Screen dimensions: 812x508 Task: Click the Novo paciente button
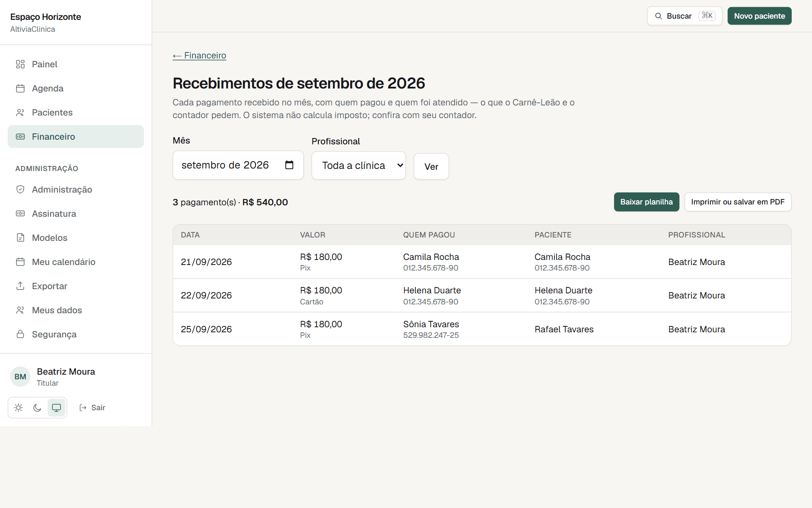(760, 16)
